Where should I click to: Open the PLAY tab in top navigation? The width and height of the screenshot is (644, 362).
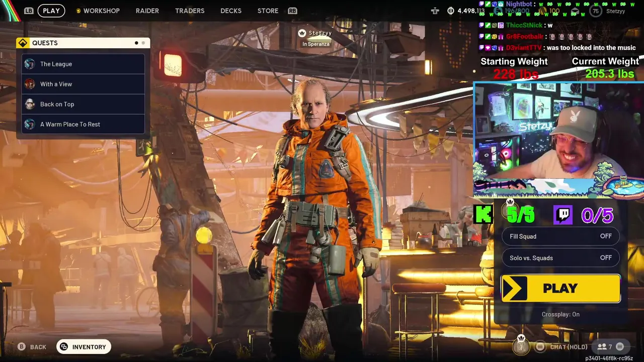(x=51, y=11)
